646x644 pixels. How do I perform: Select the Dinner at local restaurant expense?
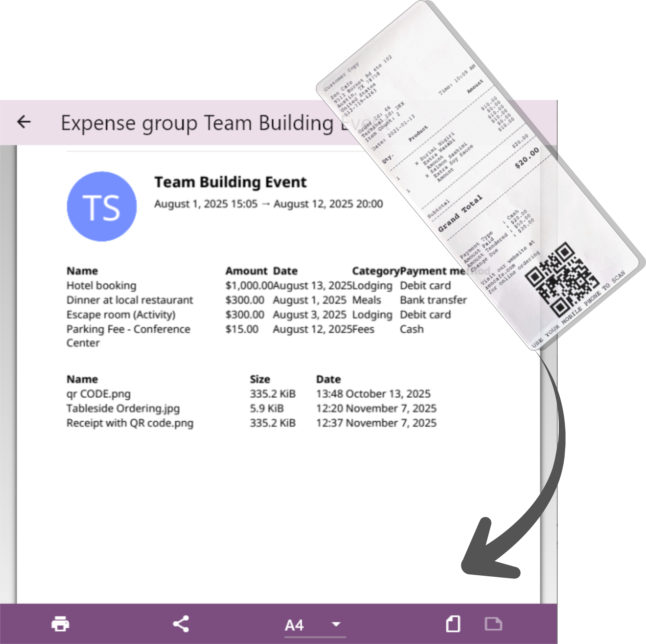point(130,300)
